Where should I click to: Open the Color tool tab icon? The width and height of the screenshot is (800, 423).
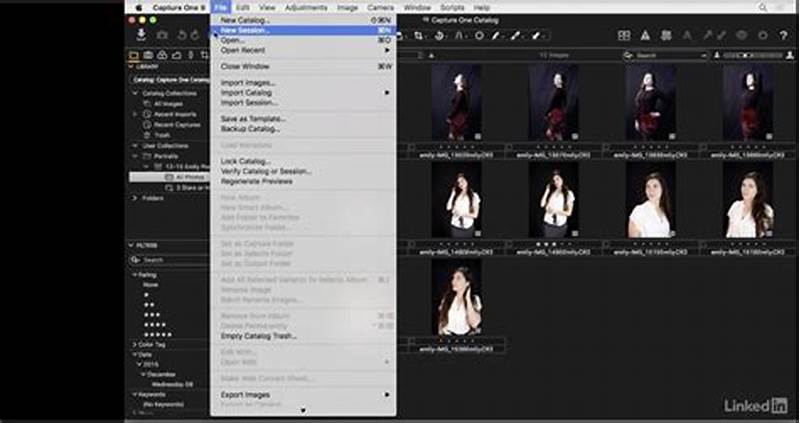tap(162, 55)
